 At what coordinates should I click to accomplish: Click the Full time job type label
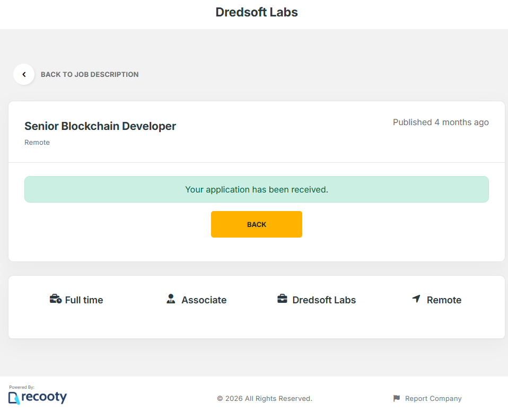[84, 300]
